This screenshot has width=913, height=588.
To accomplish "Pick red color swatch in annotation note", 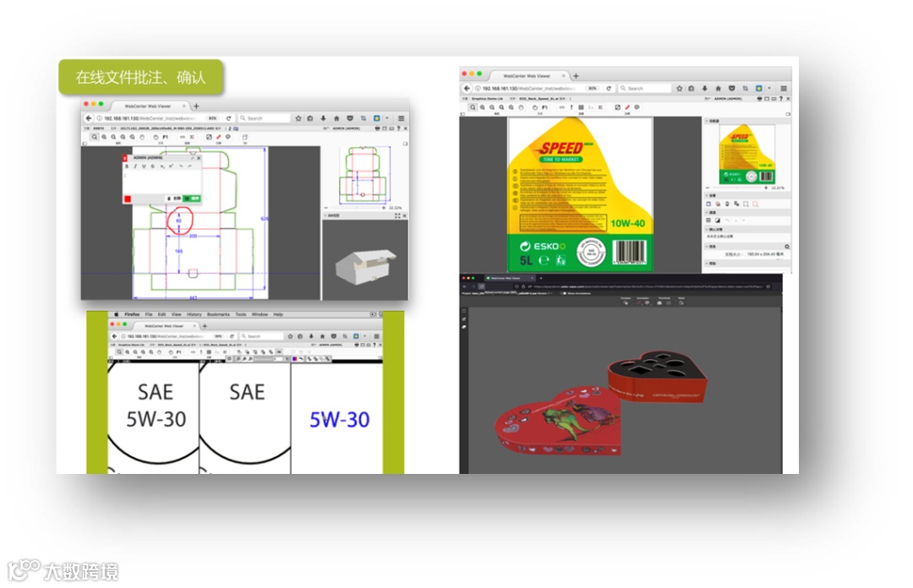I will pyautogui.click(x=128, y=199).
